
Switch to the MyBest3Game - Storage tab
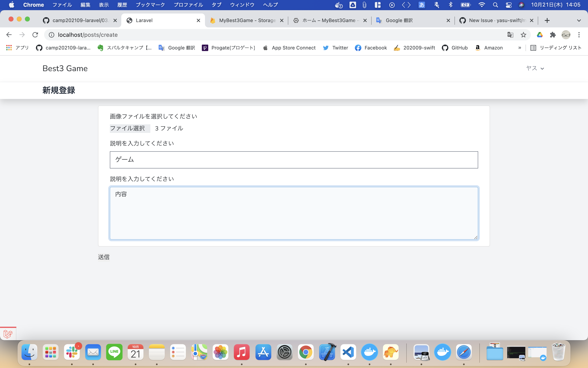coord(247,20)
